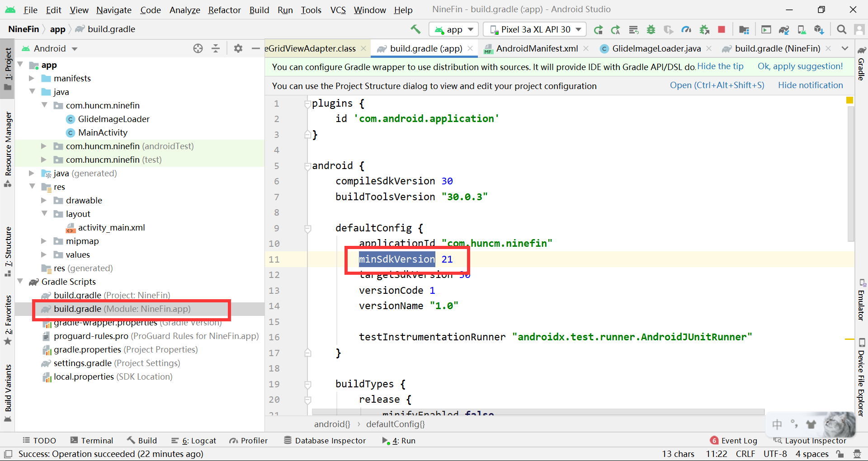Image resolution: width=868 pixels, height=461 pixels.
Task: Click Attach Debugger to Android Process icon
Action: pyautogui.click(x=704, y=30)
